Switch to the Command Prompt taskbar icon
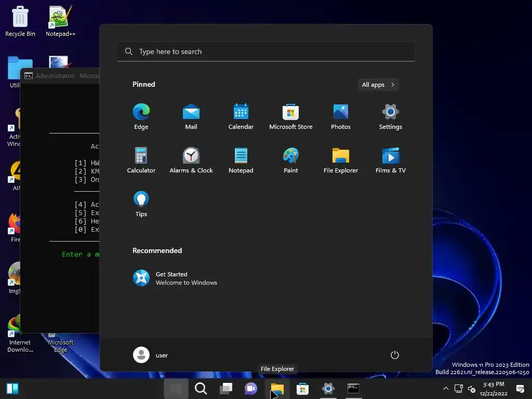532x399 pixels. coord(353,389)
